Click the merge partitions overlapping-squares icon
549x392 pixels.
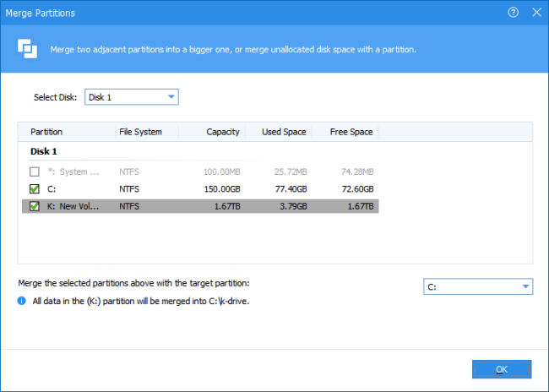click(x=27, y=49)
